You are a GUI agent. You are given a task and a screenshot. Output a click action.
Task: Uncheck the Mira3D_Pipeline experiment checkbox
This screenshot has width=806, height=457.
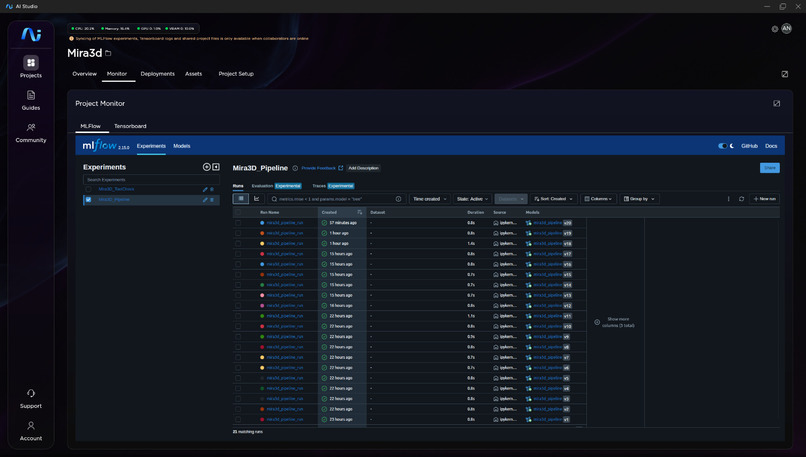[x=88, y=199]
